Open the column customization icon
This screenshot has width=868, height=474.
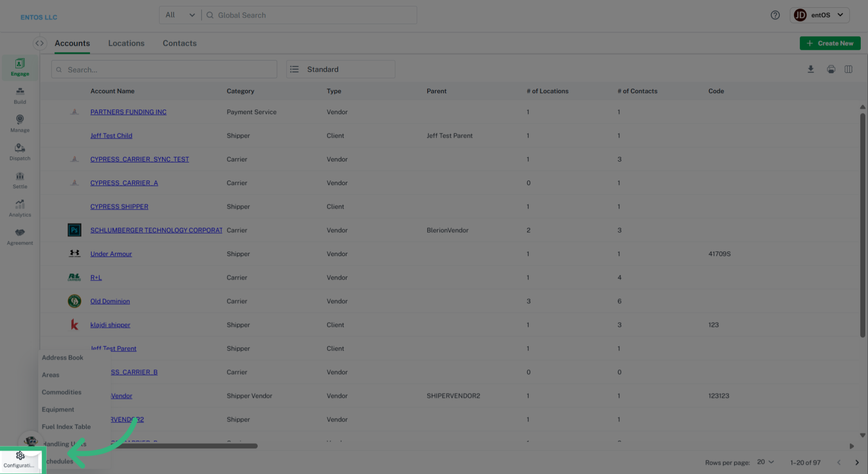click(849, 69)
